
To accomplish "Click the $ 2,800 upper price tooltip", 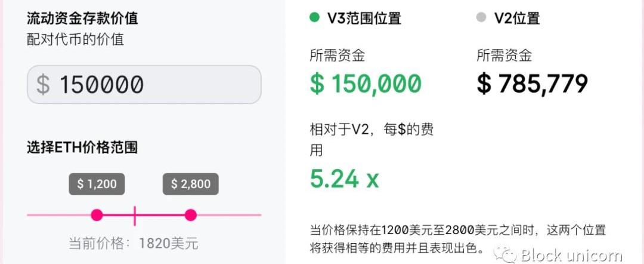I will click(191, 184).
